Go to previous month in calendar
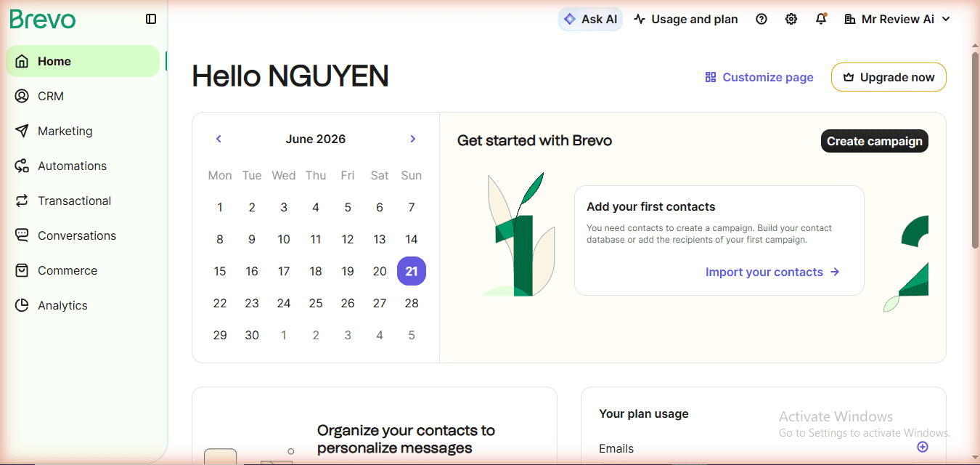Screen dimensions: 980x465 coord(219,139)
